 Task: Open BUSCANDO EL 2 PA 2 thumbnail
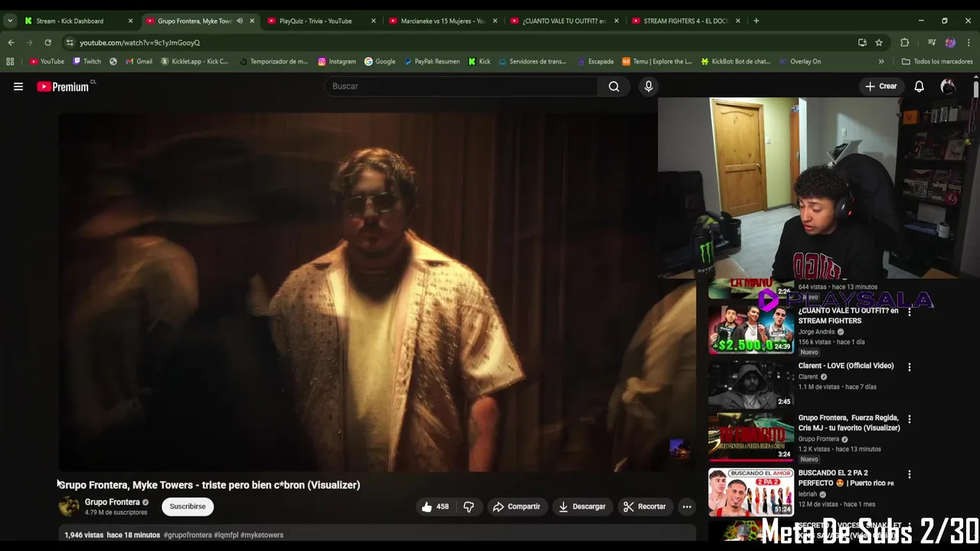(x=751, y=491)
